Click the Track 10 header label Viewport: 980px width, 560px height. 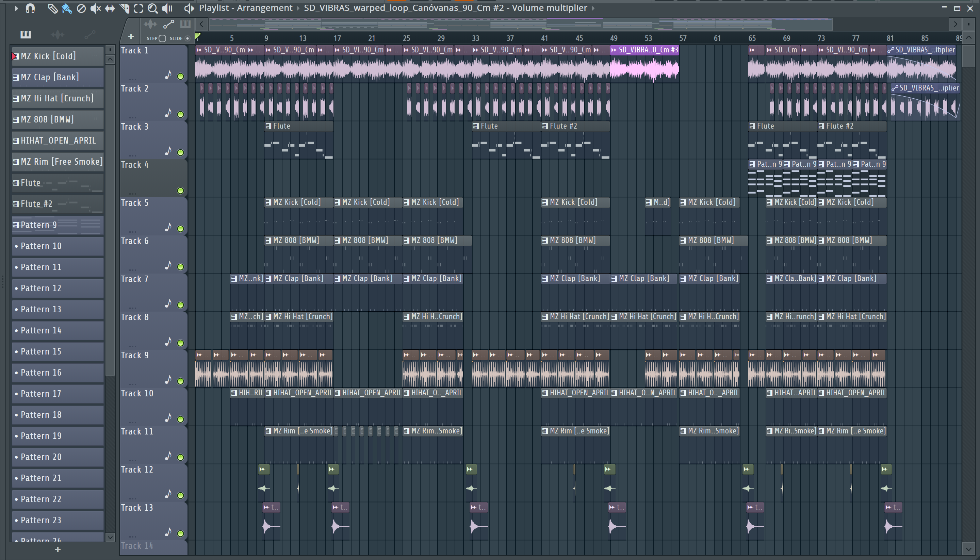pos(137,393)
